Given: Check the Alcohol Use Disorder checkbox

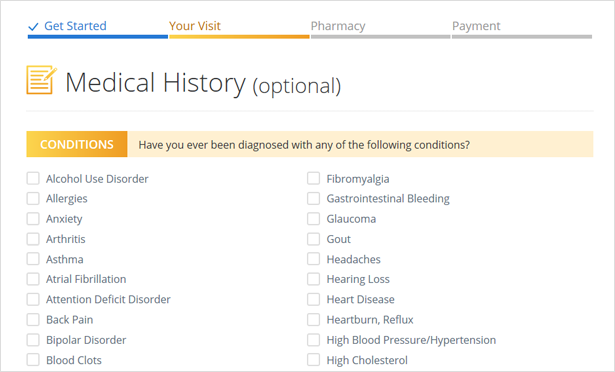Looking at the screenshot, I should point(33,178).
